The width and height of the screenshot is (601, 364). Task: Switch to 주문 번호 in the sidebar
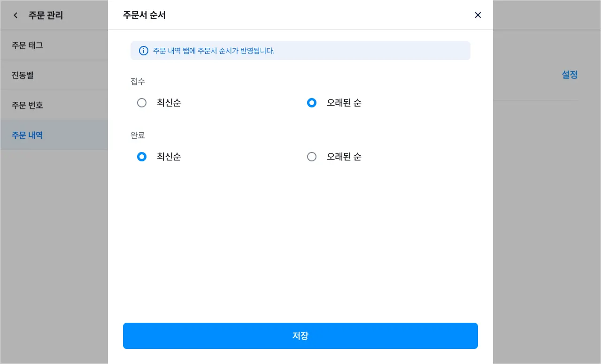tap(27, 105)
